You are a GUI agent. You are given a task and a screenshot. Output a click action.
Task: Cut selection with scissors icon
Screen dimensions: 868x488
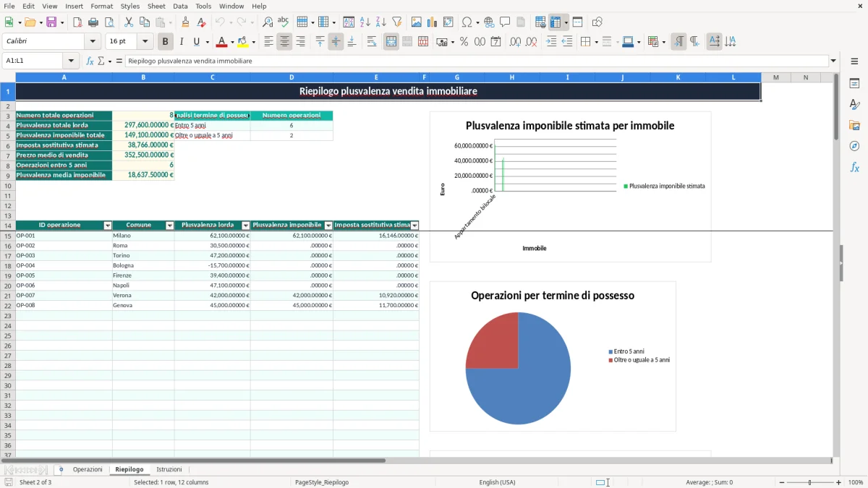[x=129, y=22]
